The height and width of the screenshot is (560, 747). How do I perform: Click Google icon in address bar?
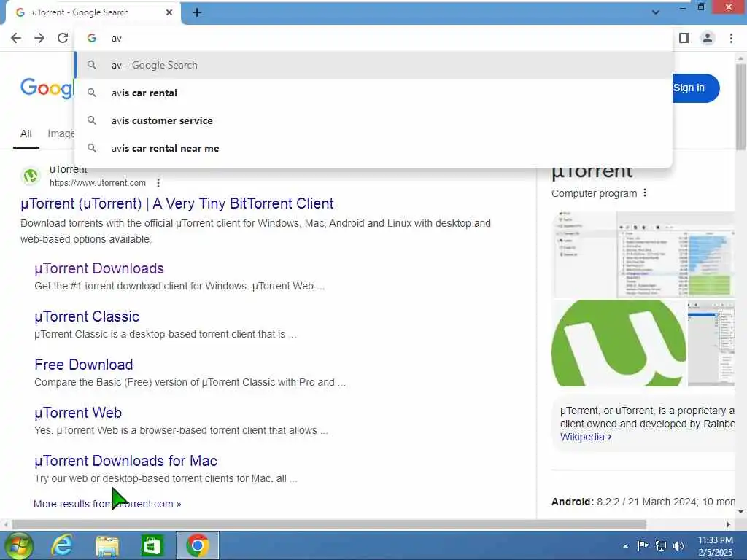tap(91, 38)
